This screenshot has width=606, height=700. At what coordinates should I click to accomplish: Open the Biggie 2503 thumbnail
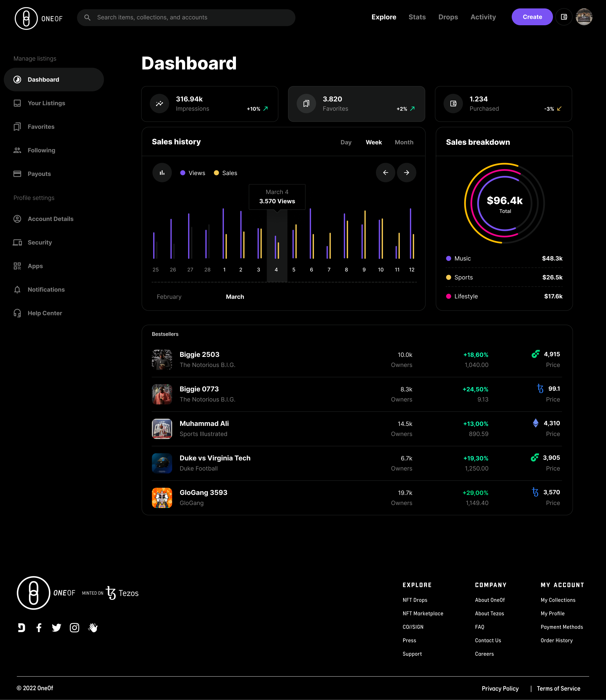pos(162,360)
